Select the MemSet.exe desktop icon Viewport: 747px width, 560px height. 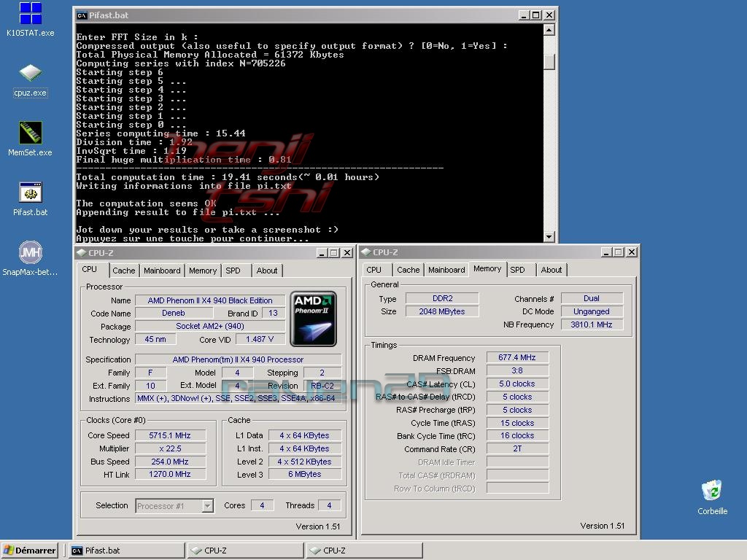(x=30, y=139)
